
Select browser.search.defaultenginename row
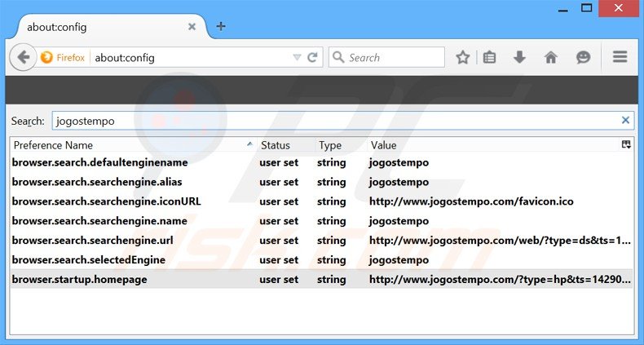(321, 162)
